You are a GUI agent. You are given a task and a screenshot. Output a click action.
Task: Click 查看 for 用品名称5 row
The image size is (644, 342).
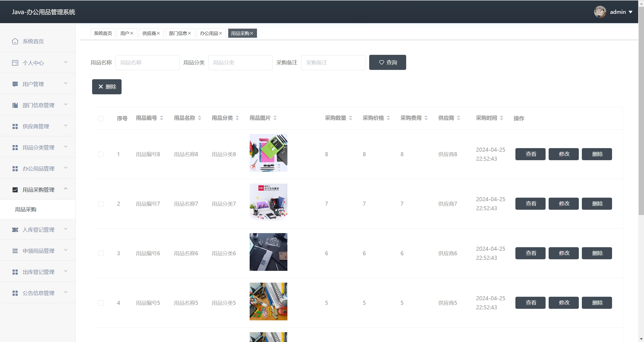tap(531, 303)
